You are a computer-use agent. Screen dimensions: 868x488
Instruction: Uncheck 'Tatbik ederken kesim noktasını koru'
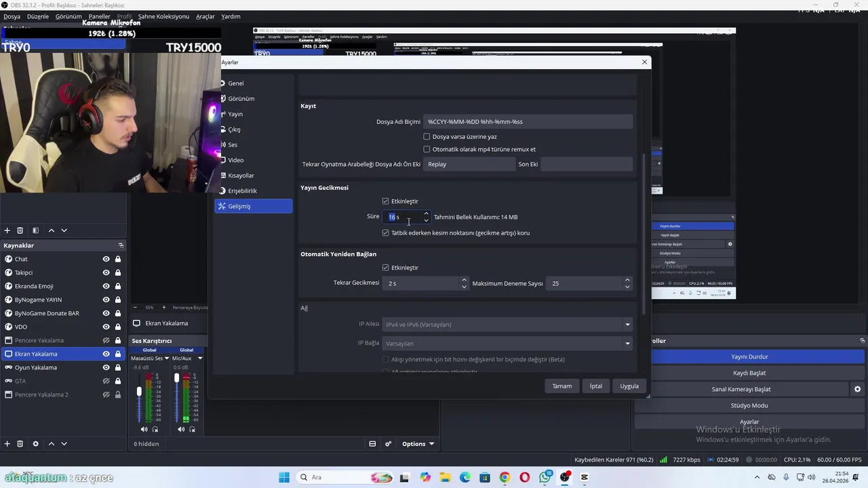pos(385,232)
